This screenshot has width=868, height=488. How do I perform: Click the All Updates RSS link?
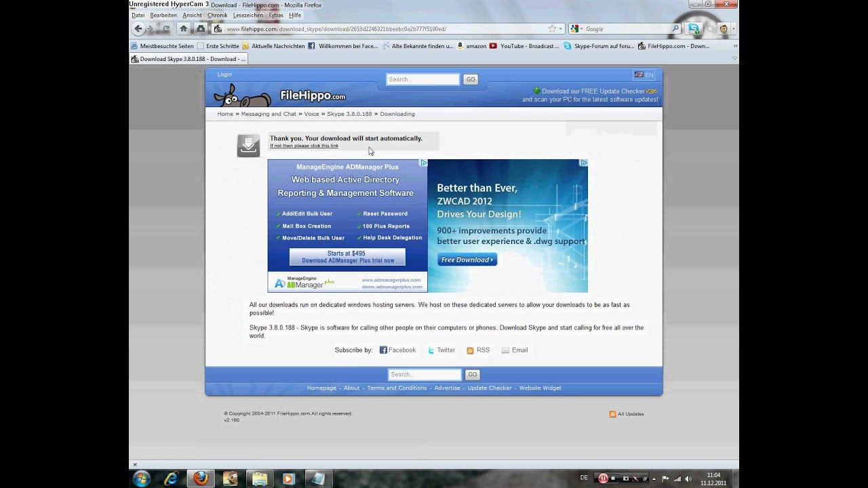click(627, 414)
